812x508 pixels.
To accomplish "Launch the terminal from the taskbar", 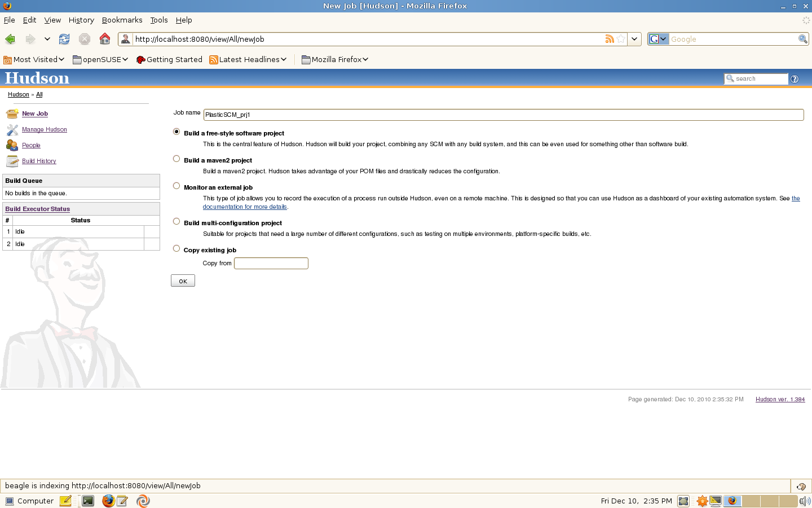I will point(88,501).
